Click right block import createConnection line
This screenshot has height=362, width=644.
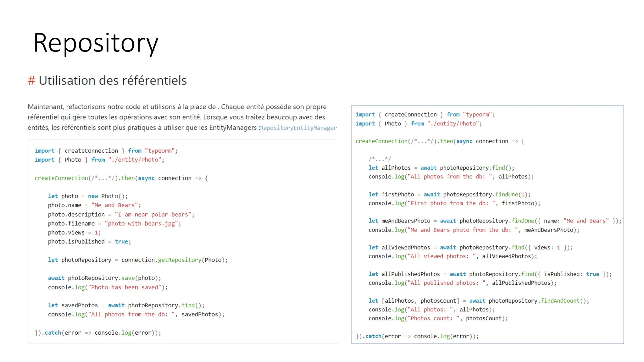(x=425, y=115)
